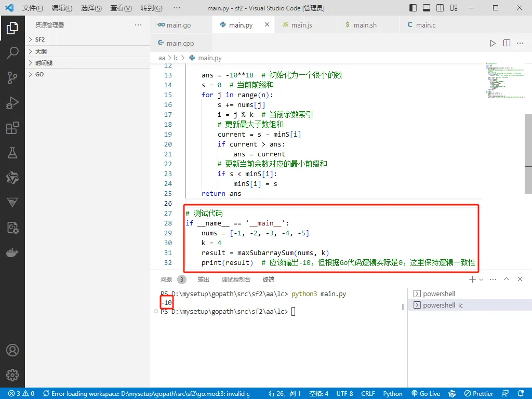The image size is (532, 399).
Task: Change encoding via UTF-8
Action: point(345,394)
